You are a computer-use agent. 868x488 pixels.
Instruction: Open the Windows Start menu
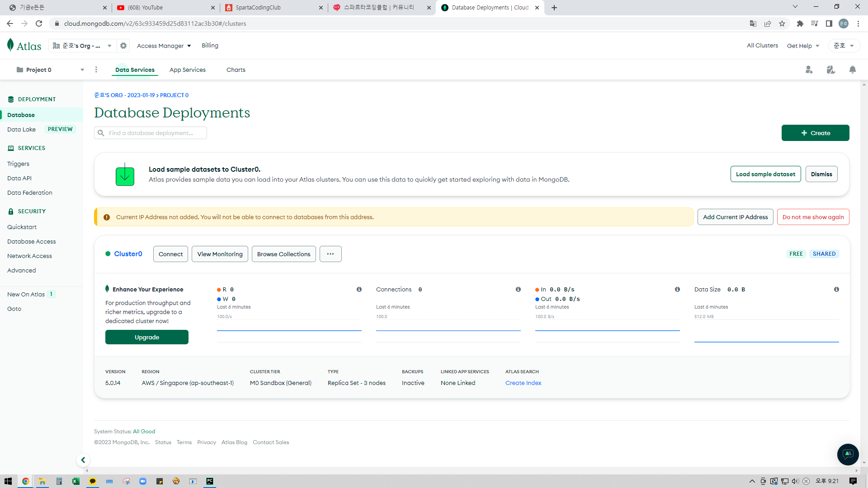click(x=8, y=481)
